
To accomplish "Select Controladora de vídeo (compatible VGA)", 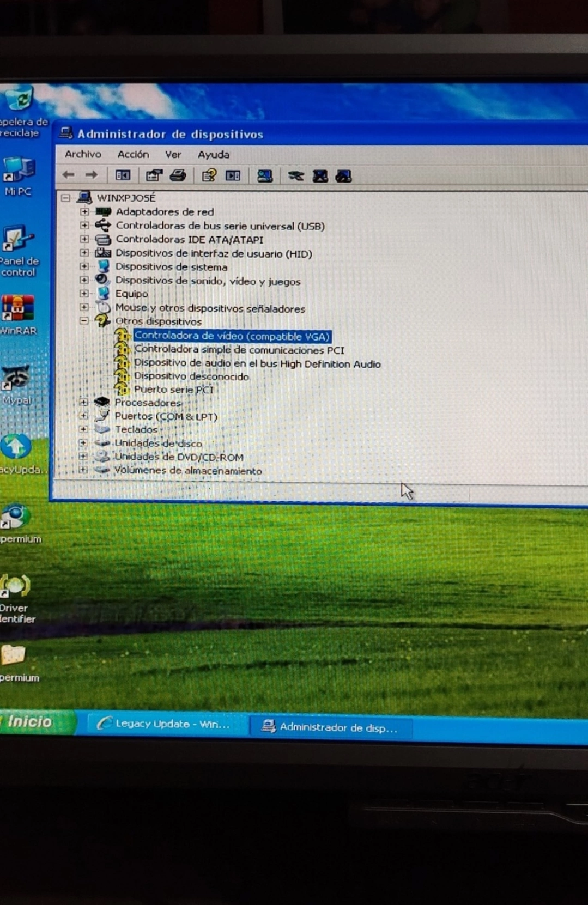I will (x=232, y=336).
